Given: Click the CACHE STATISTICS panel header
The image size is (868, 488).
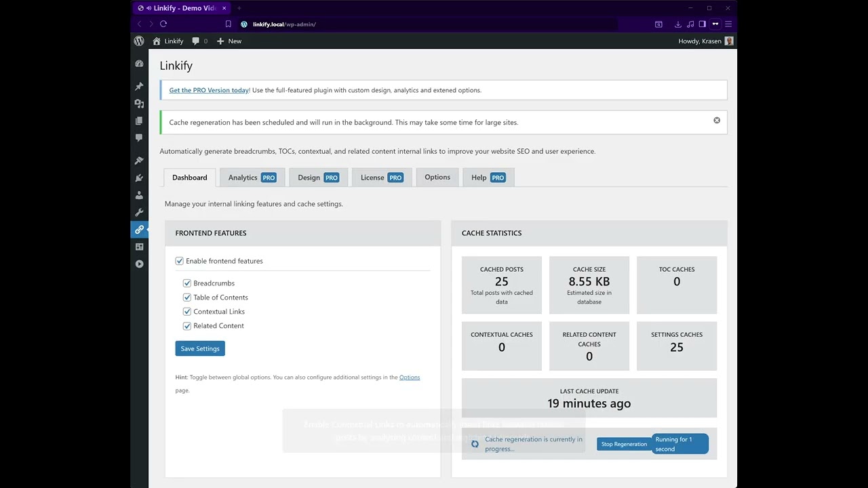Looking at the screenshot, I should pyautogui.click(x=589, y=233).
